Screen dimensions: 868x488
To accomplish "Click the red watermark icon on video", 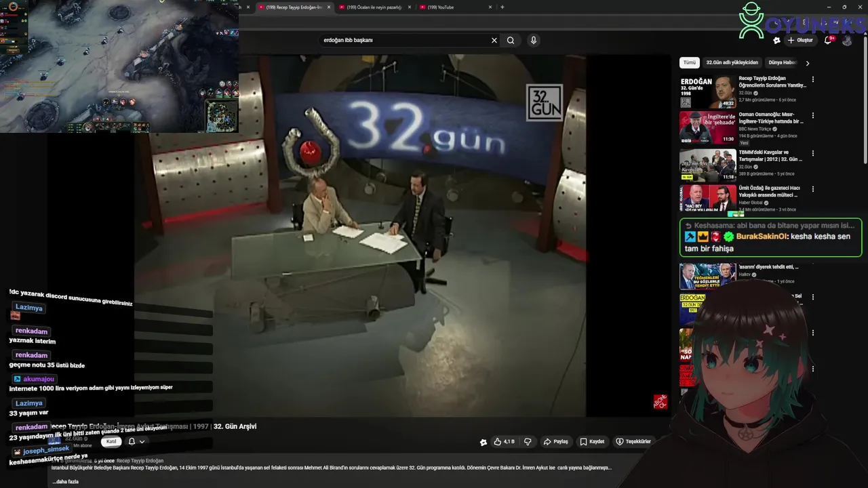I will (x=660, y=402).
